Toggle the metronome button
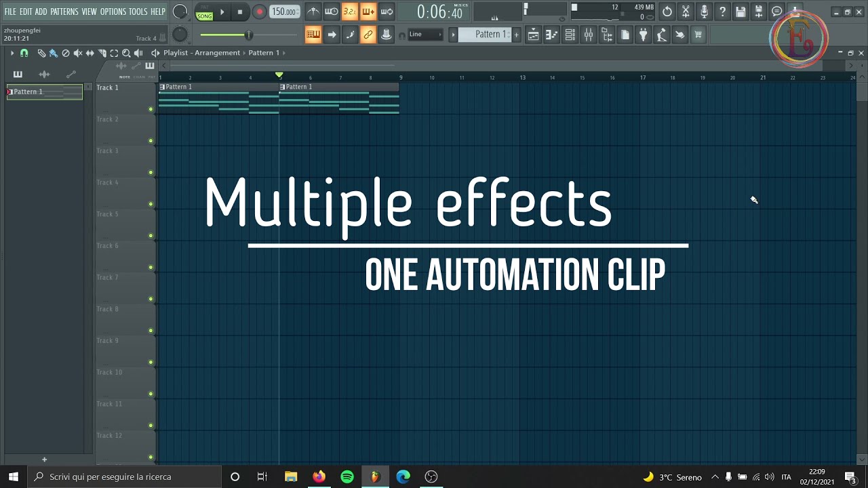The image size is (868, 488). [x=313, y=12]
